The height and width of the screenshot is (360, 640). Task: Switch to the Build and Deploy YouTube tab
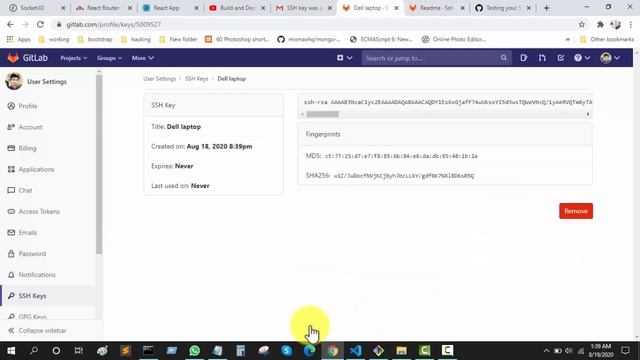tap(236, 8)
